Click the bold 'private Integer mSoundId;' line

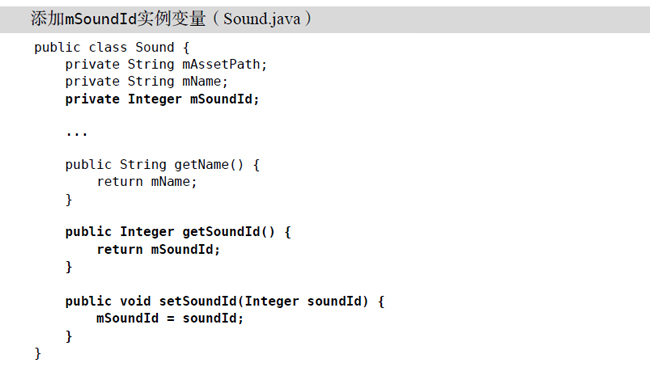pos(162,99)
